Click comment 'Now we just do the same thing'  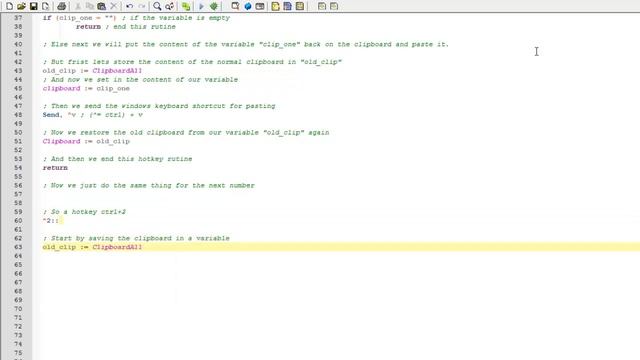coord(149,185)
